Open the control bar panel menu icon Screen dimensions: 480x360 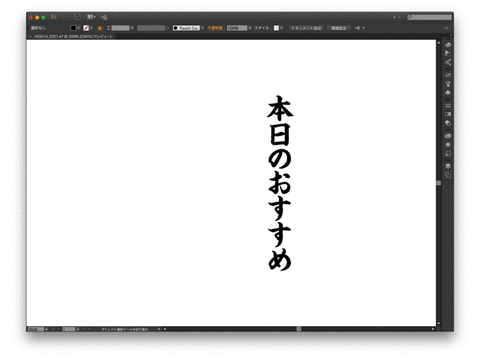[x=447, y=28]
